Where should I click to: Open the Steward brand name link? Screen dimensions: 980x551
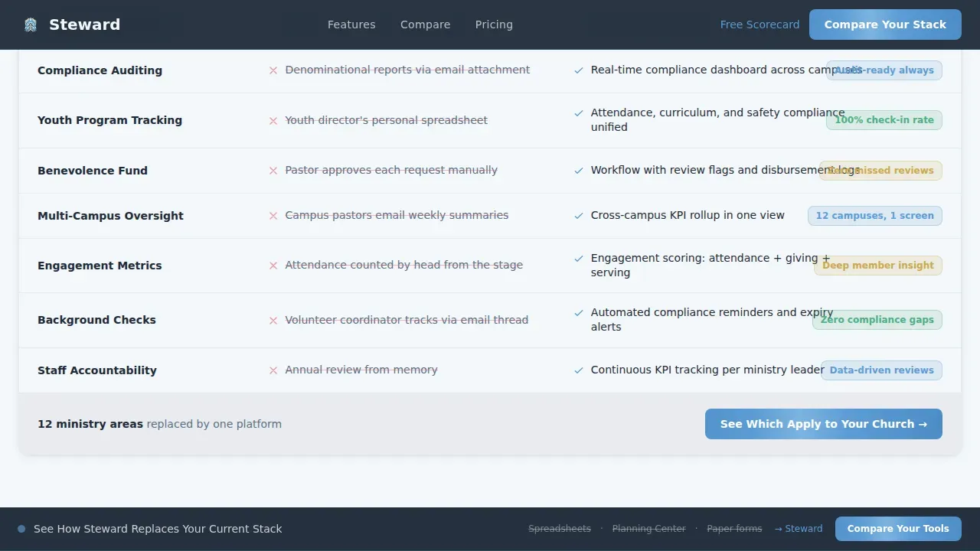(84, 24)
